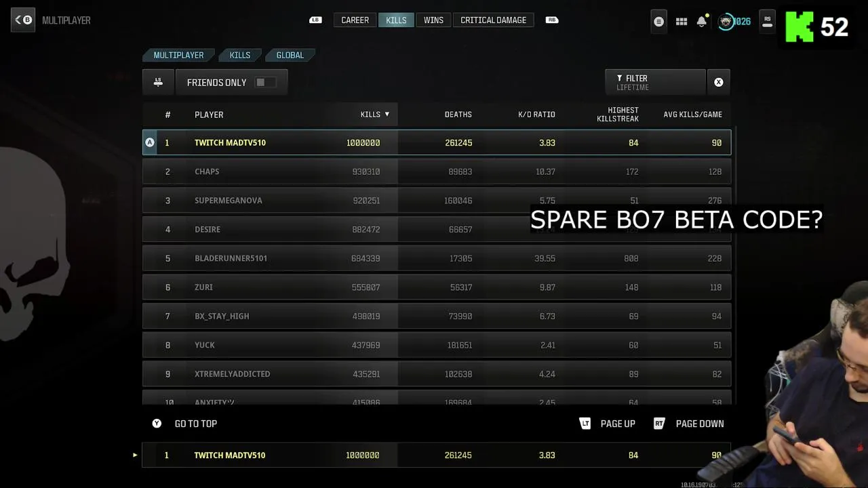The width and height of the screenshot is (868, 488).
Task: Click kills value 930310
Action: 366,171
